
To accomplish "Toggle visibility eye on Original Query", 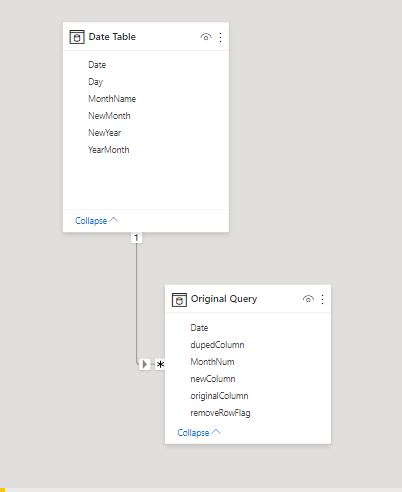I will click(308, 299).
